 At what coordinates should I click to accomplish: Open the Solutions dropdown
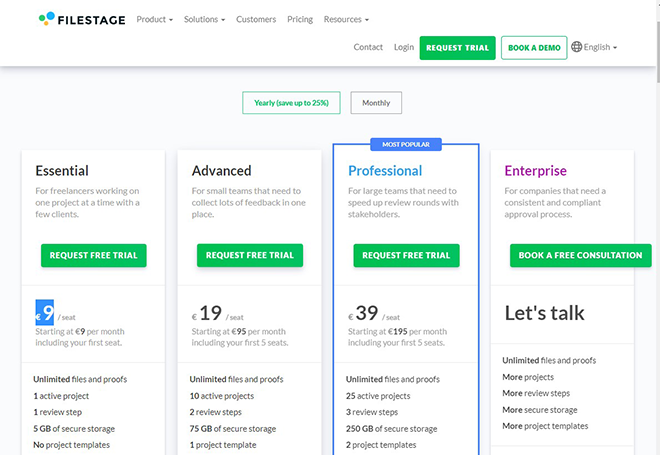tap(204, 19)
